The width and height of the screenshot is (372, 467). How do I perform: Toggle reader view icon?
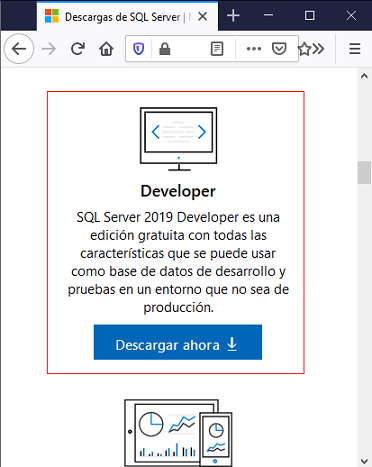tap(217, 49)
